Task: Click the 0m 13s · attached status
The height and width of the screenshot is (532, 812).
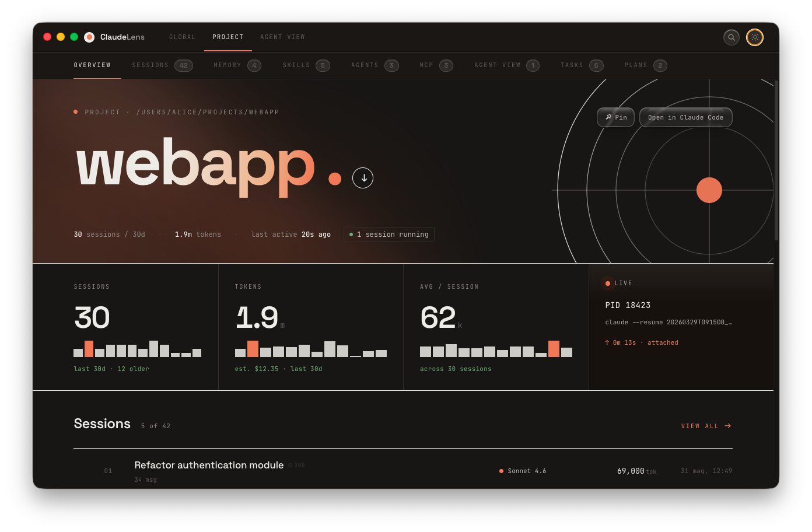Action: tap(642, 342)
